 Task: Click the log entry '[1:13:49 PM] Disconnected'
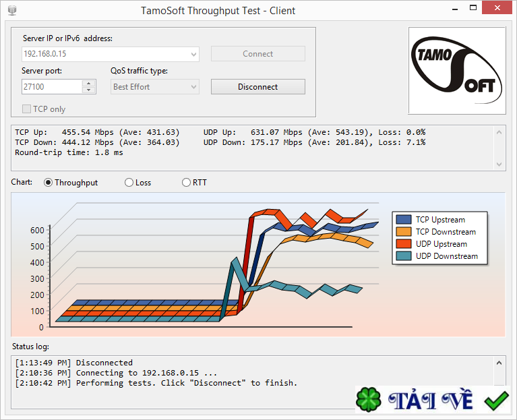point(74,363)
